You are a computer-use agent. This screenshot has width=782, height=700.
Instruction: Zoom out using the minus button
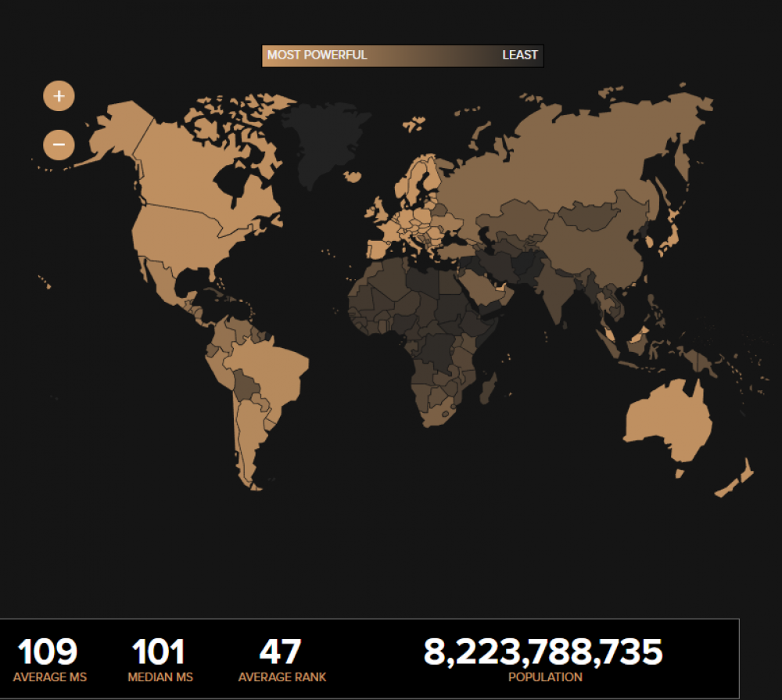tap(59, 145)
